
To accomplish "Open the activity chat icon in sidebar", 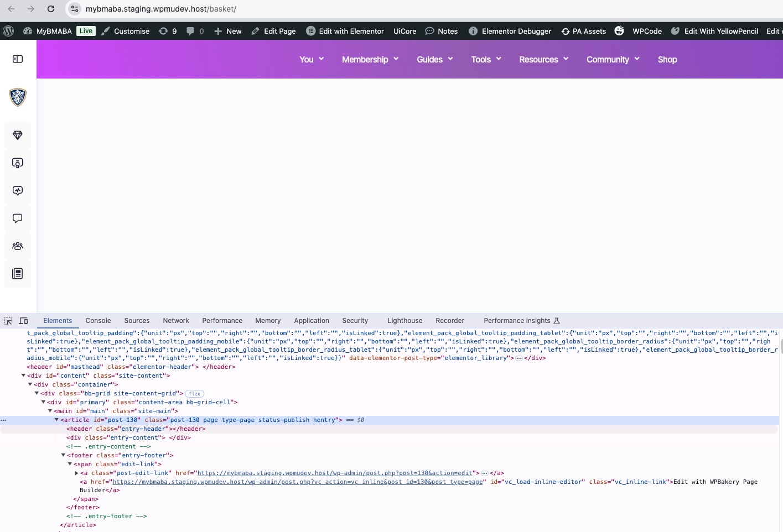I will point(18,191).
